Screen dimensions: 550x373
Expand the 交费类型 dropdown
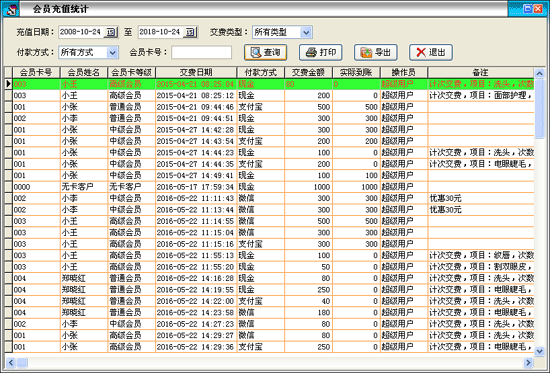click(x=306, y=33)
